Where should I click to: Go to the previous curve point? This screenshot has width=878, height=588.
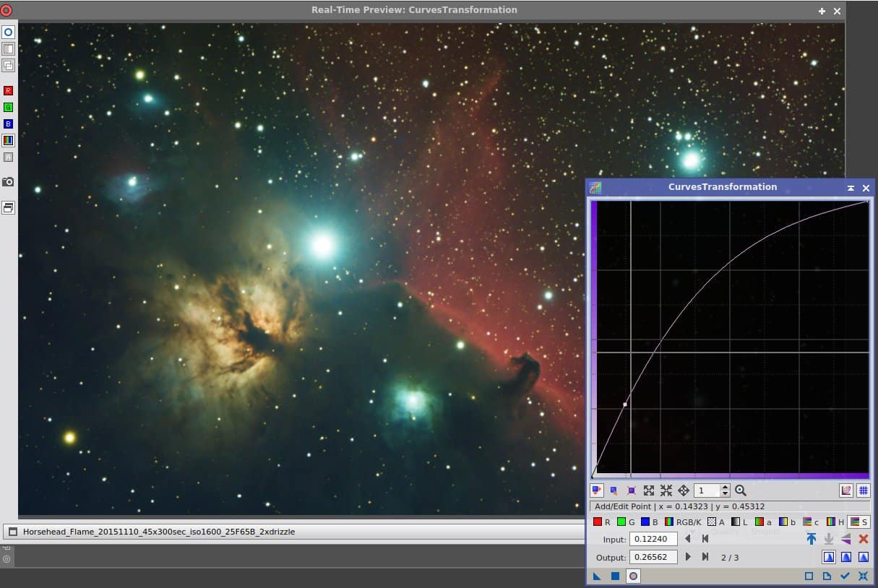point(688,539)
